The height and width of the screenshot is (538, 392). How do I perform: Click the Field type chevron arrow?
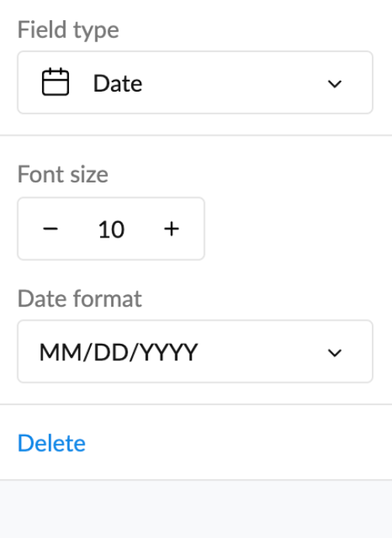pos(335,84)
